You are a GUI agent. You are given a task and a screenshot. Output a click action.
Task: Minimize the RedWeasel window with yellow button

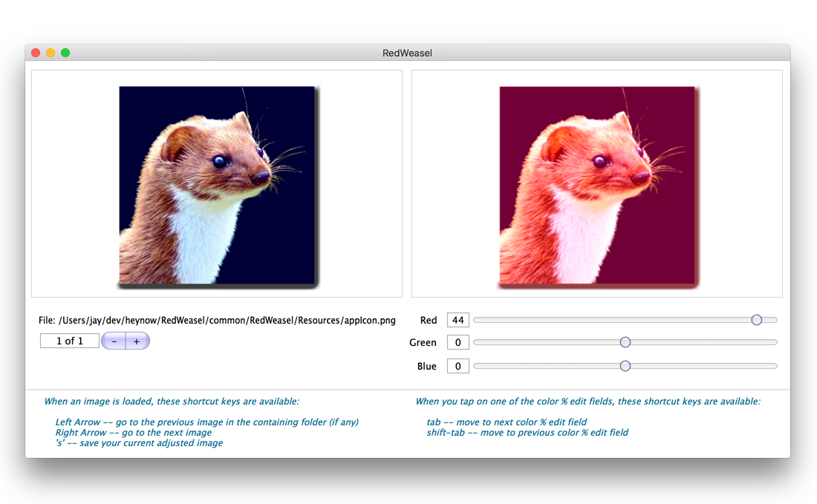tap(51, 53)
